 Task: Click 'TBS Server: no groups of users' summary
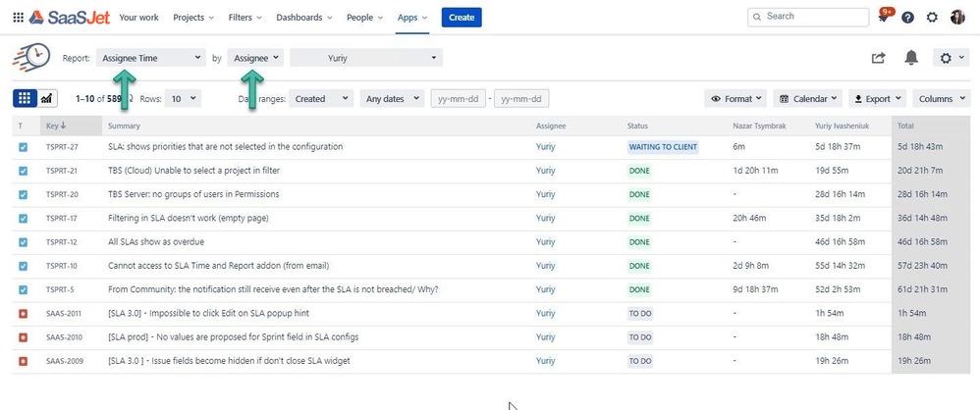[x=193, y=195]
